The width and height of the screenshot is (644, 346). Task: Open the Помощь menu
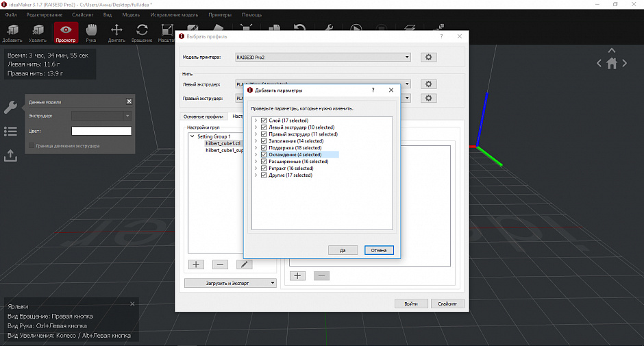[251, 15]
